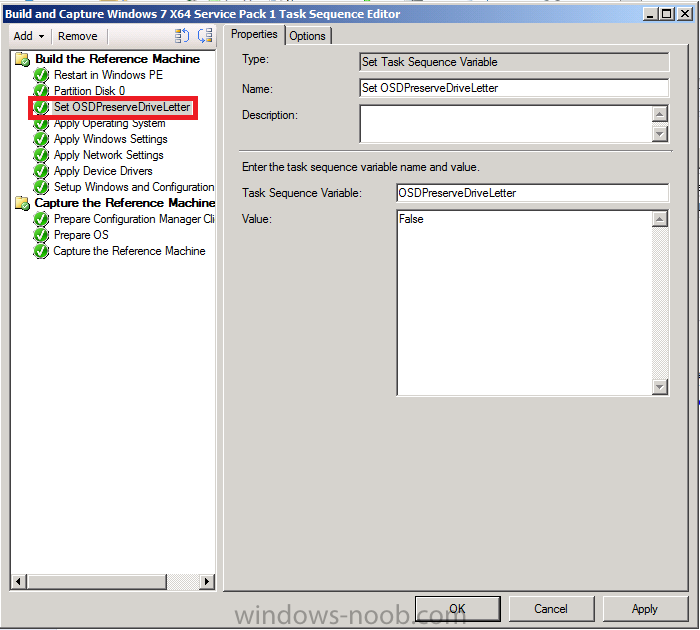Switch to the Properties tab

click(x=254, y=34)
